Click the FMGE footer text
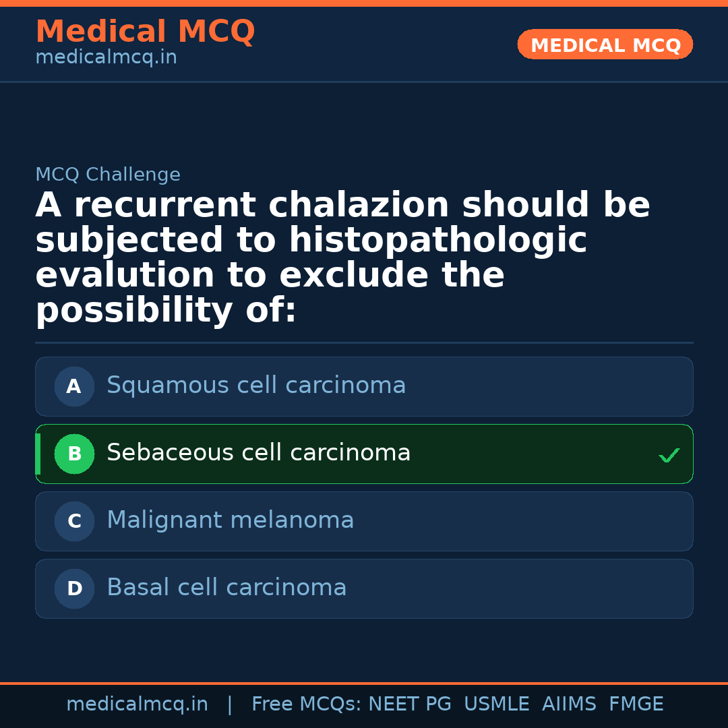The height and width of the screenshot is (728, 728). click(x=636, y=704)
